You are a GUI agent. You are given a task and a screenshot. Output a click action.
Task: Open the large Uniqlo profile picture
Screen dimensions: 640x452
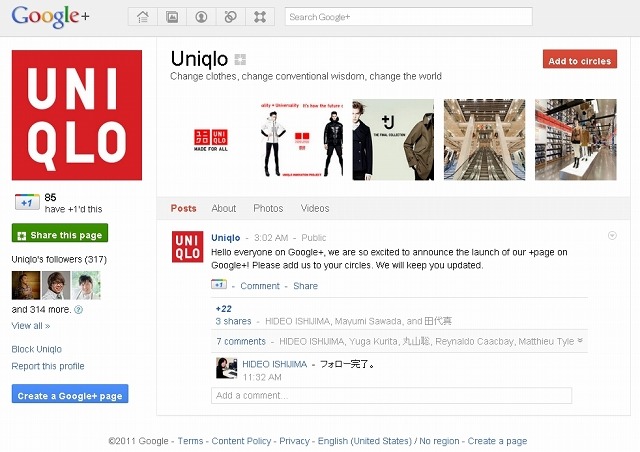[x=77, y=115]
